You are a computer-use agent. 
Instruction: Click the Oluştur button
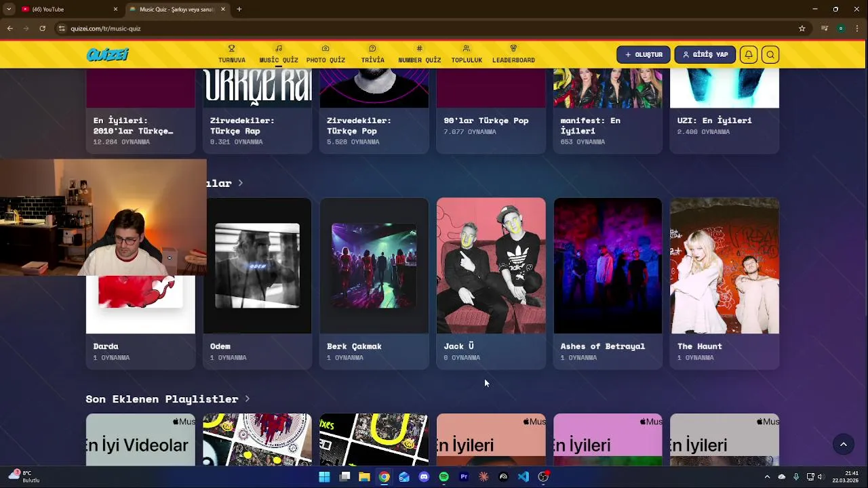coord(644,55)
